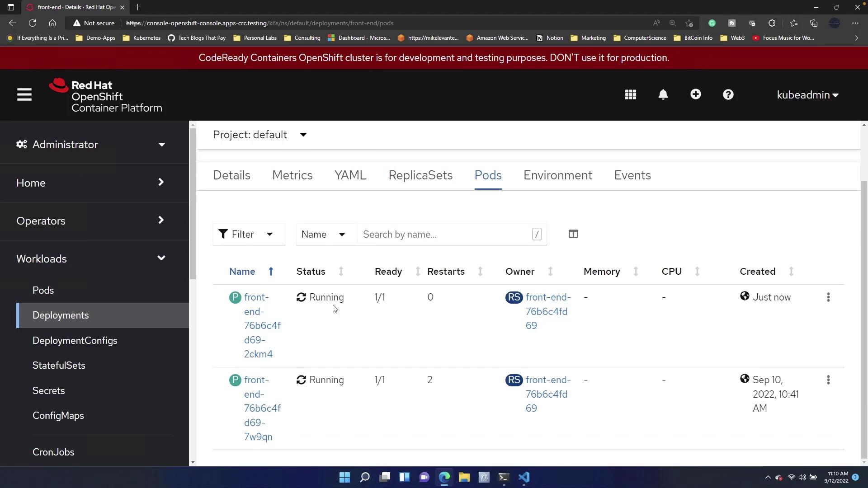Open the hamburger navigation menu
Image resolution: width=868 pixels, height=488 pixels.
click(x=24, y=95)
